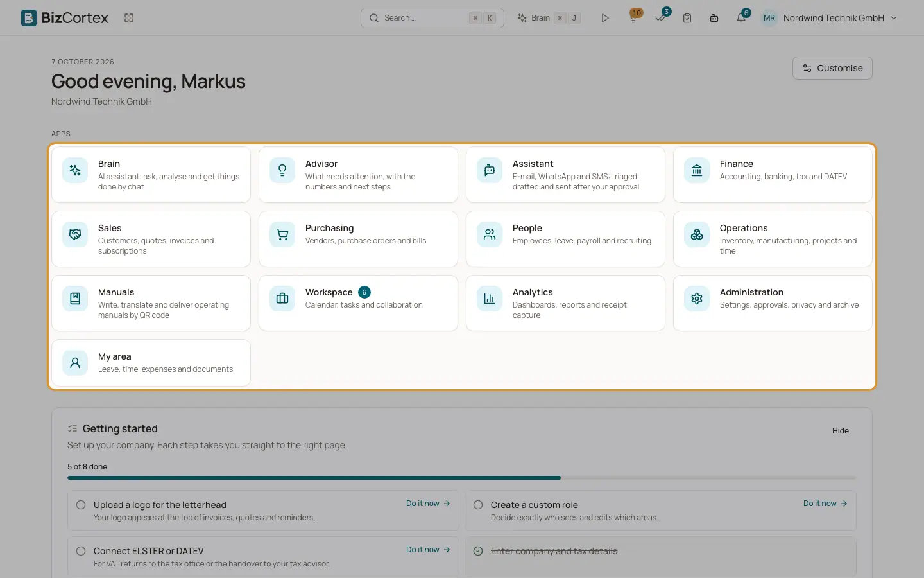Open the Workspace app tile
Screen dimensions: 924x578
(x=358, y=303)
